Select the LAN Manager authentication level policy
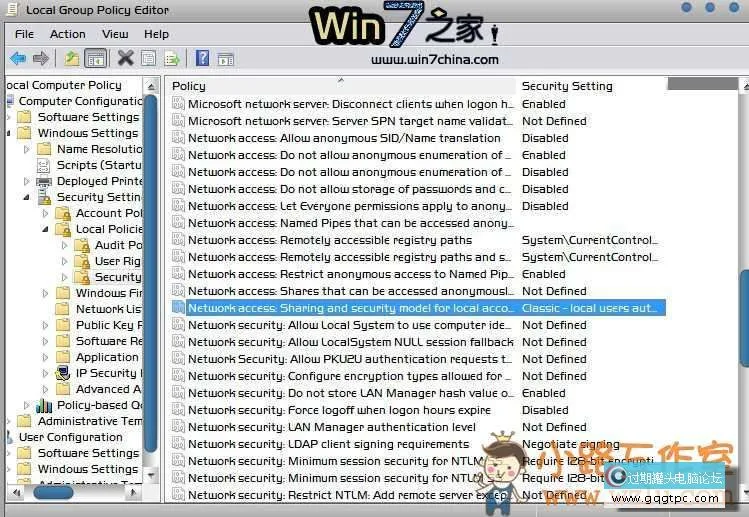749x517 pixels. 332,427
